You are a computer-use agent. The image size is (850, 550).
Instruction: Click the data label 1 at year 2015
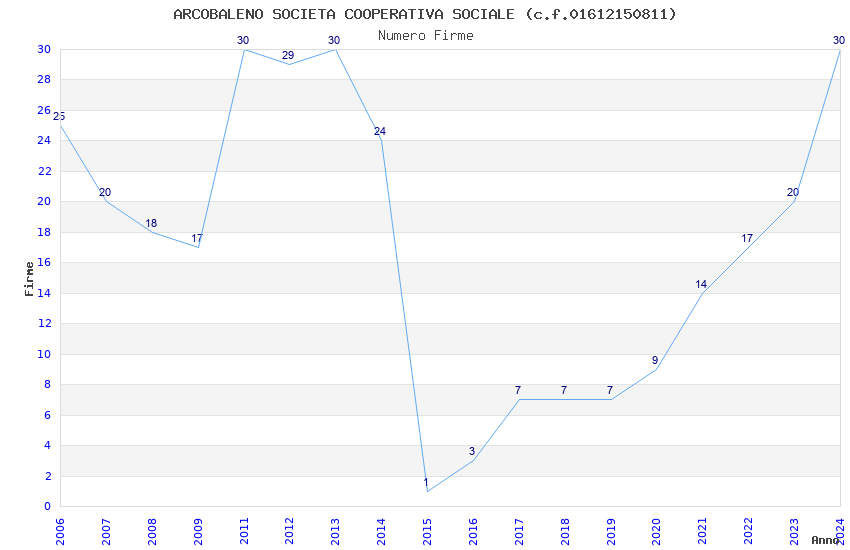(426, 482)
